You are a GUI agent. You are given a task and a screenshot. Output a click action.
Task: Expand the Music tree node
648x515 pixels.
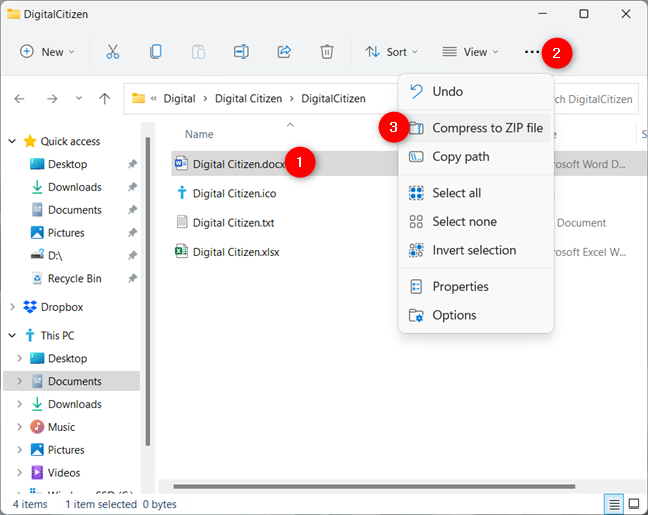click(19, 427)
